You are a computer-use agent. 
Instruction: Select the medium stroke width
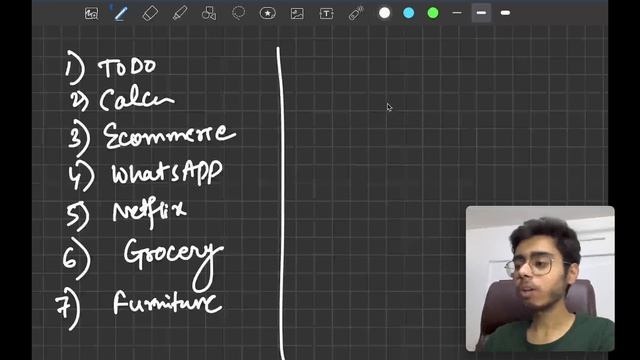tap(481, 13)
